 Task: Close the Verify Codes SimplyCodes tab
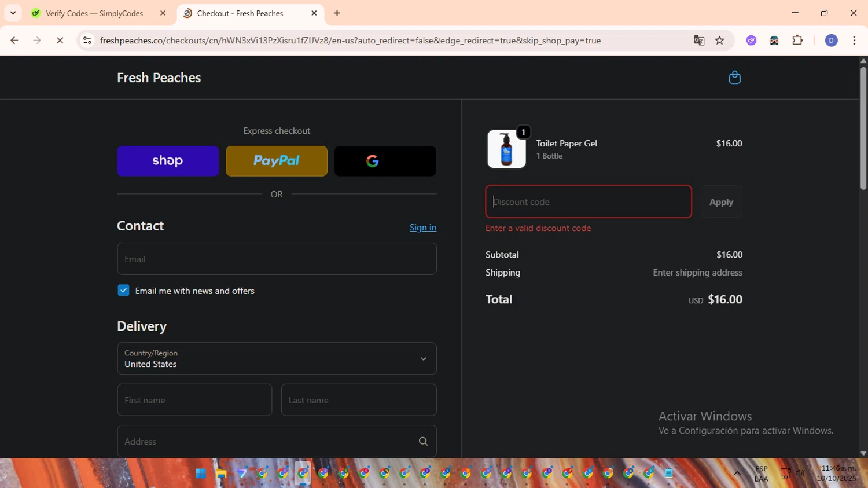click(x=163, y=13)
